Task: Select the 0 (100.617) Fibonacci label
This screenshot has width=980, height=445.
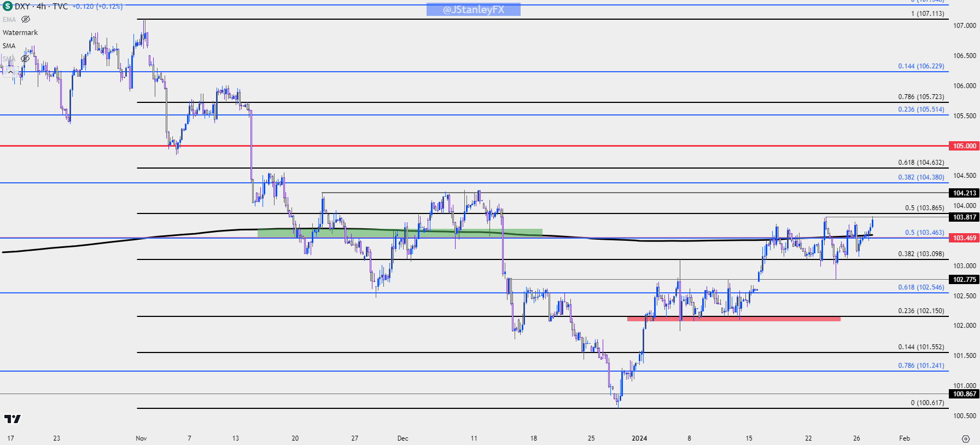Action: (927, 403)
